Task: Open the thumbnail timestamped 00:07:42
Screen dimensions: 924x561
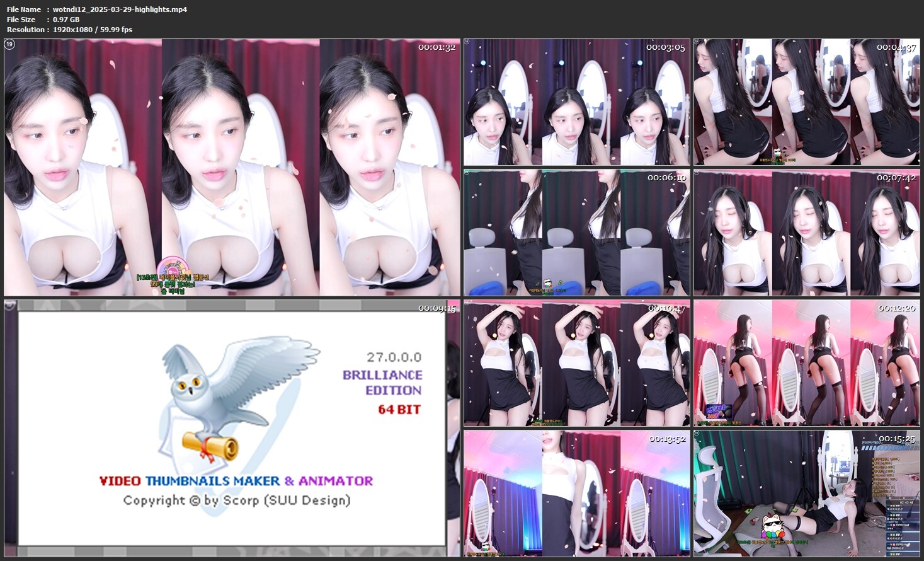Action: pos(807,232)
